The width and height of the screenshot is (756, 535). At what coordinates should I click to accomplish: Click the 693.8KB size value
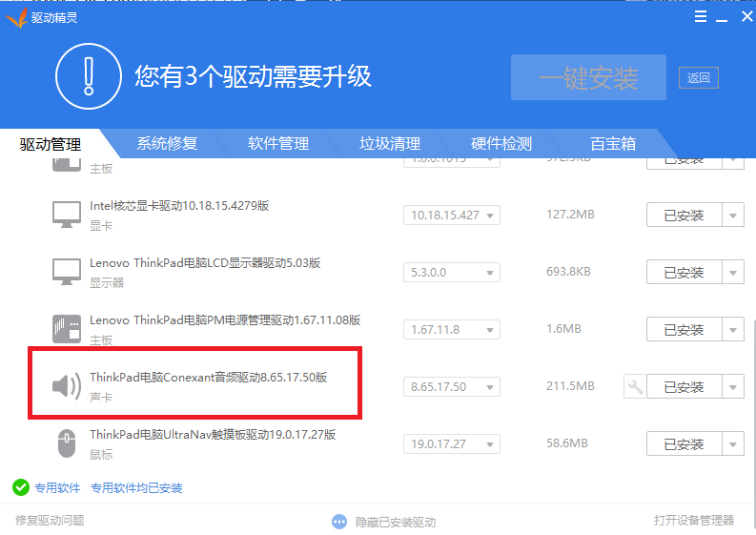pos(568,272)
